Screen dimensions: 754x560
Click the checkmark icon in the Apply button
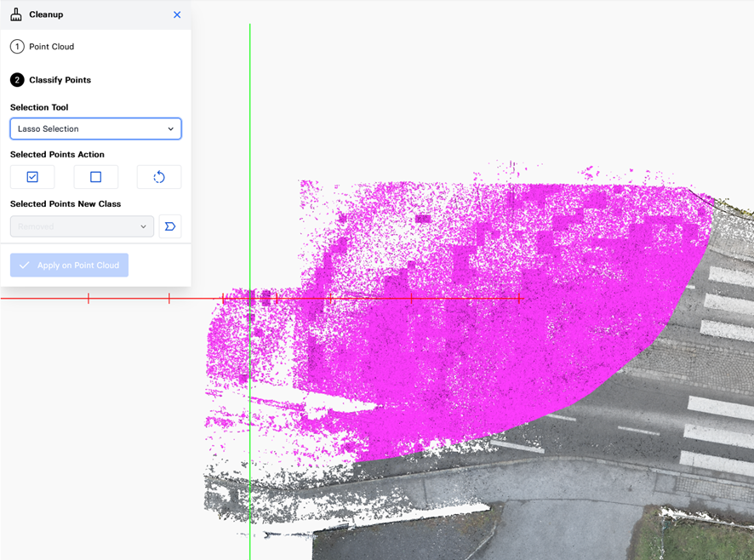[x=25, y=266]
